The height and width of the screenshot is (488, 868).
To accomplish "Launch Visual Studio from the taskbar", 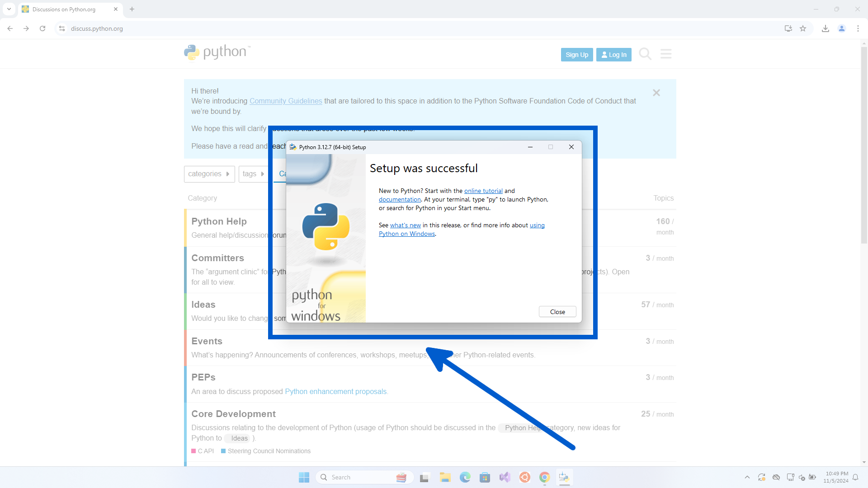I will point(505,477).
